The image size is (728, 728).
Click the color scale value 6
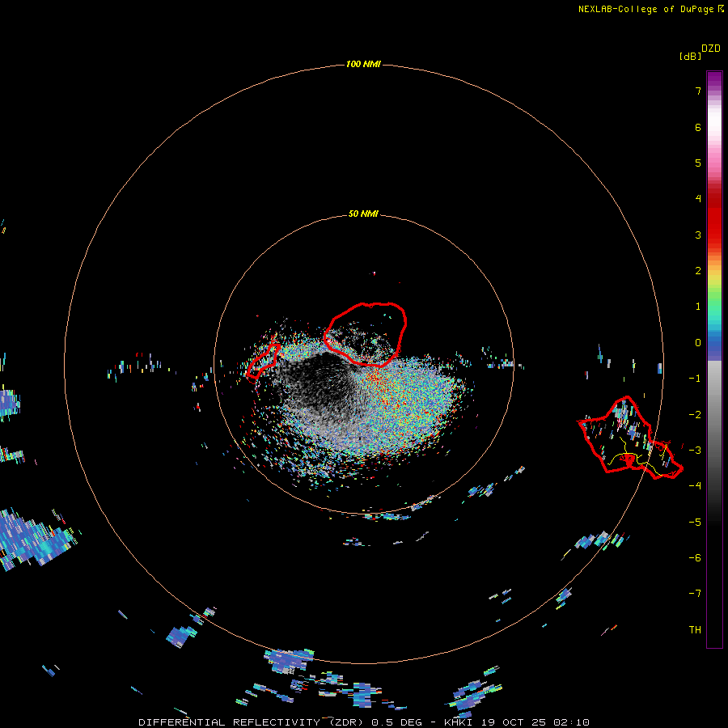tap(698, 127)
